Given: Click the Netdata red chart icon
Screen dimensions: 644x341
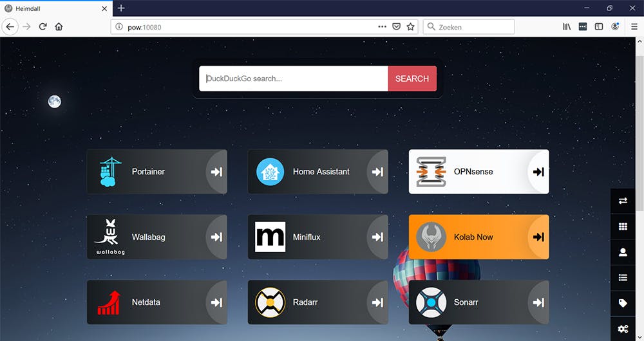Looking at the screenshot, I should click(109, 302).
